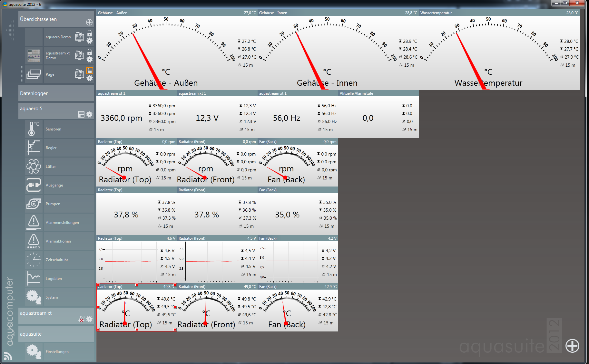The image size is (589, 364).
Task: Select the 3360,0 rpm aquastream value
Action: 122,118
